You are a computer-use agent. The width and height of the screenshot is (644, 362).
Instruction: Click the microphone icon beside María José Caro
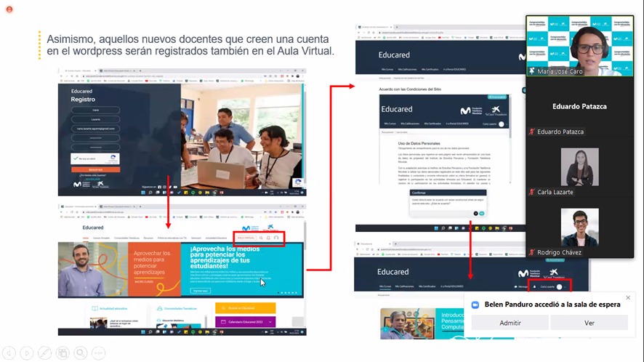coord(532,71)
